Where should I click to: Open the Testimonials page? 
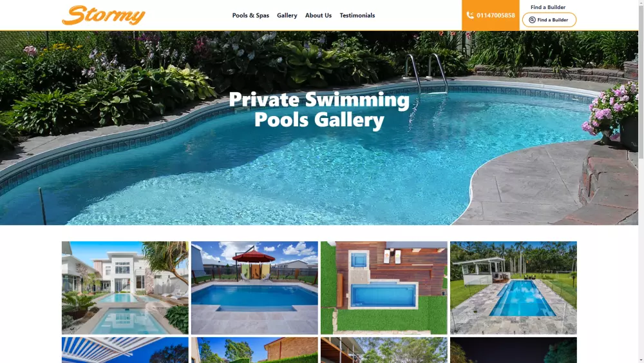click(x=357, y=15)
